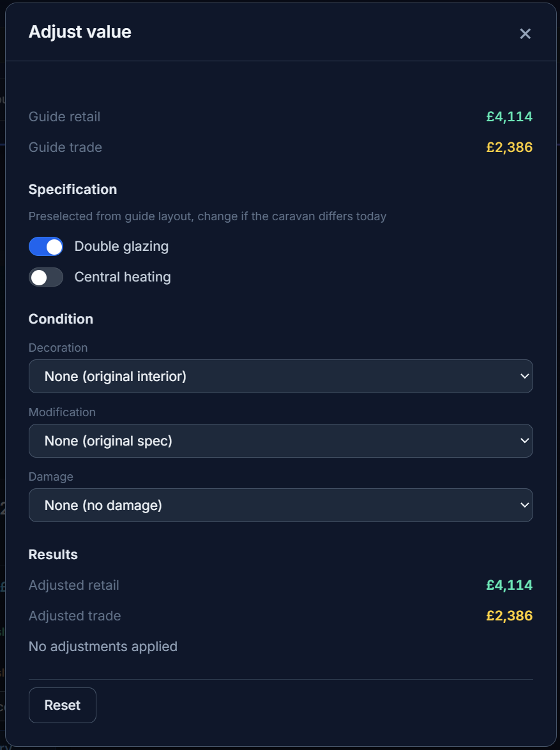Open the Damage dropdown
Image resolution: width=560 pixels, height=750 pixels.
pyautogui.click(x=281, y=505)
